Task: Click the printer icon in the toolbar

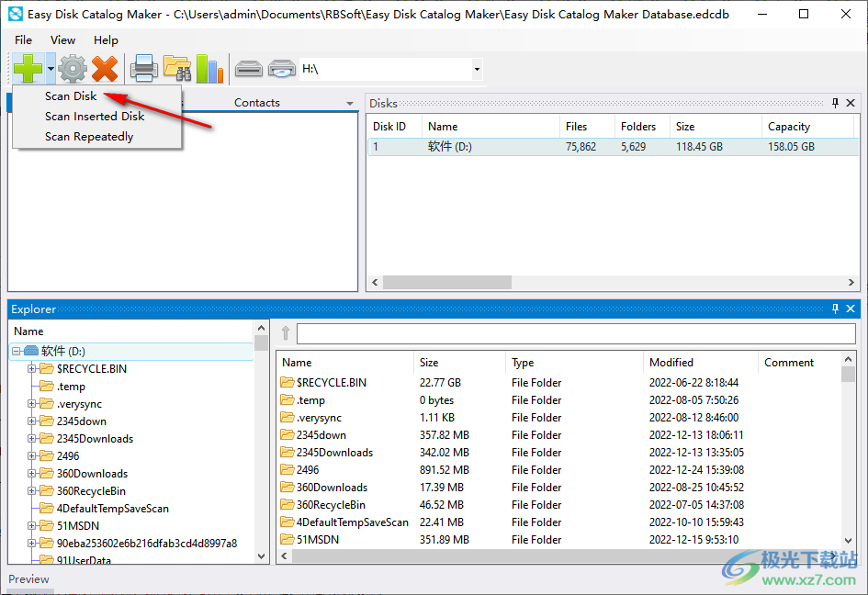Action: (144, 69)
